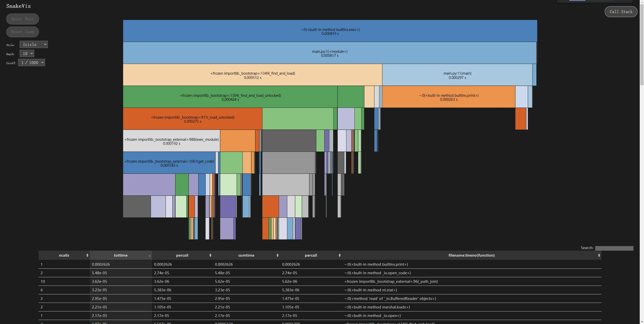Click the main.py:11(main) chart block

[x=457, y=75]
